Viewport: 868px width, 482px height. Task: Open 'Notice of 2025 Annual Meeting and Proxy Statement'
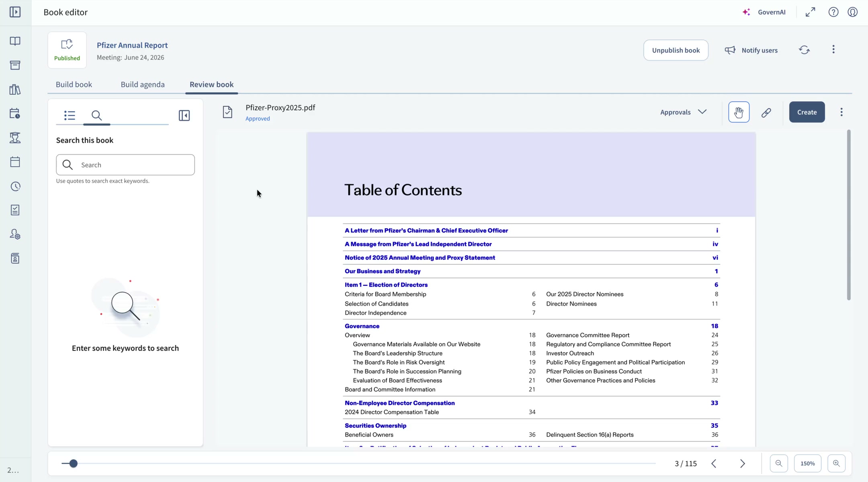click(420, 258)
